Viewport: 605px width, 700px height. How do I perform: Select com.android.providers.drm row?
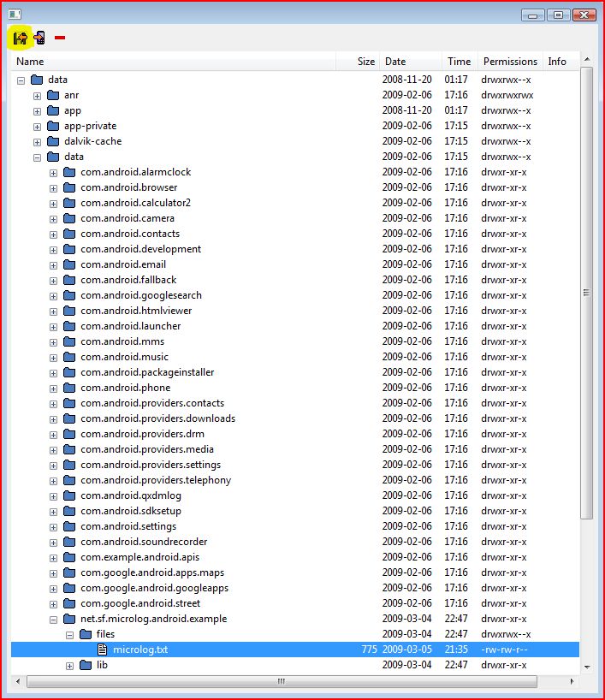(x=295, y=434)
